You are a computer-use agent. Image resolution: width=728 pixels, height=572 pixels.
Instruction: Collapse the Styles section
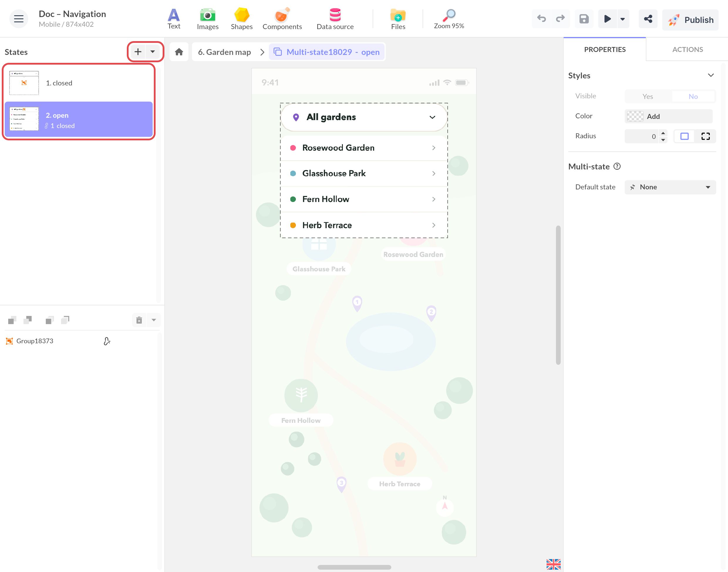point(711,75)
